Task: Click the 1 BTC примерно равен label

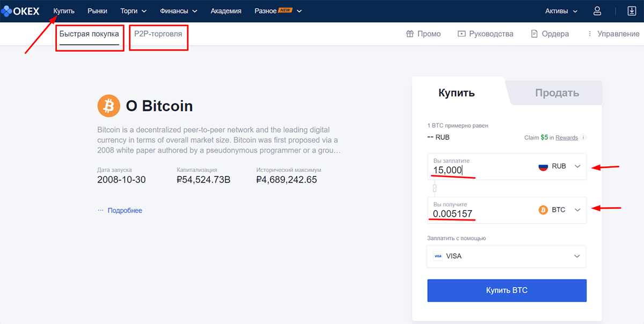Action: click(x=458, y=126)
